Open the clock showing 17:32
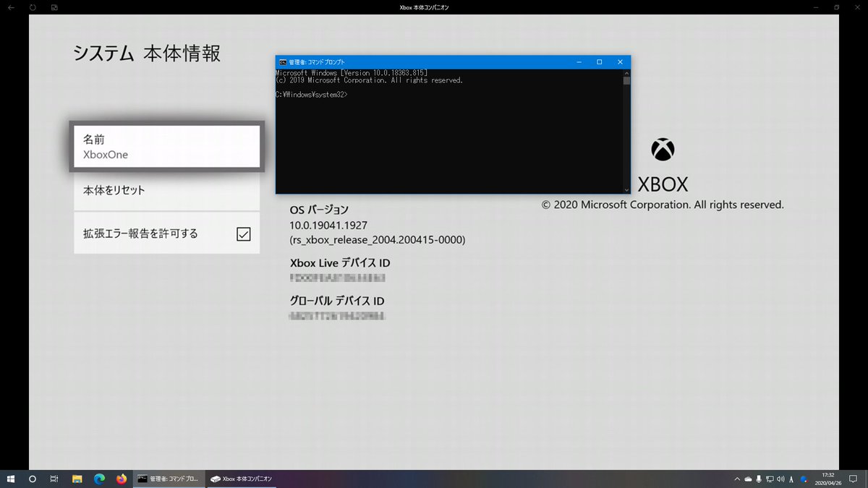 click(x=828, y=479)
